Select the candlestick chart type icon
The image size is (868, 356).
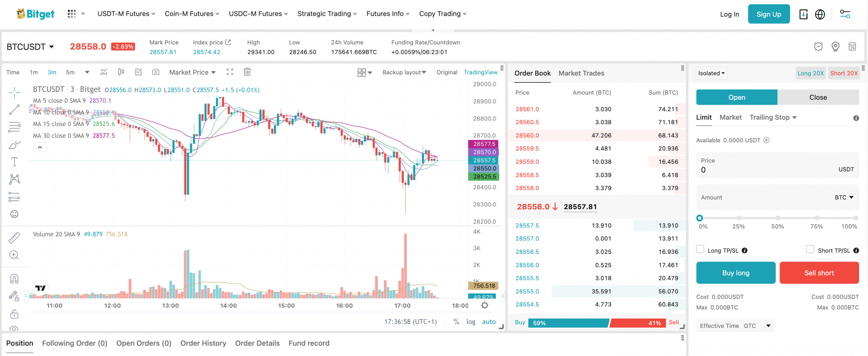121,72
